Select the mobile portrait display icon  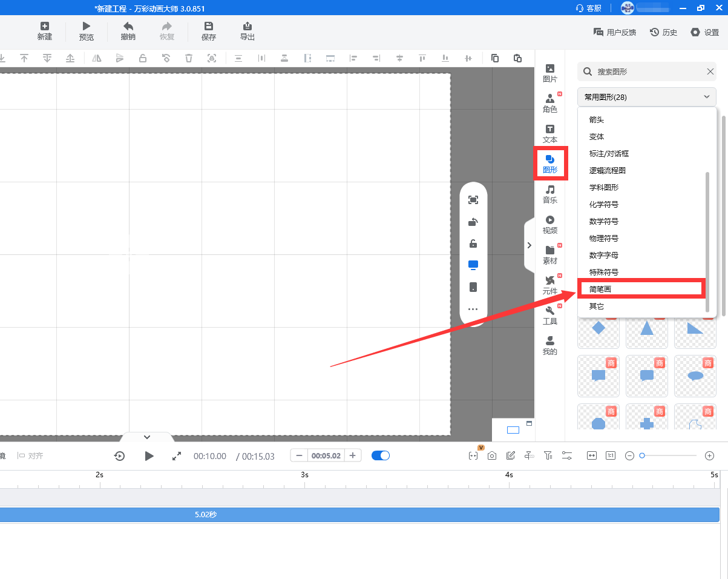(473, 287)
